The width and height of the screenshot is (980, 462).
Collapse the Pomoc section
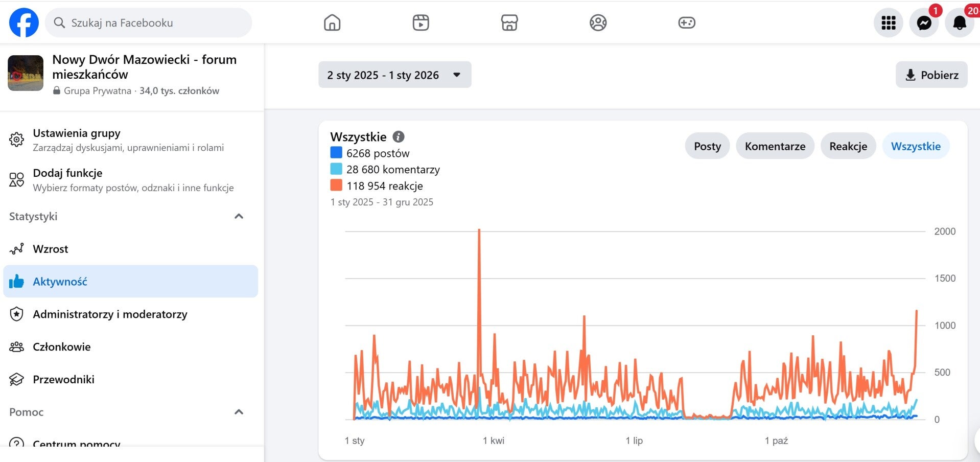[239, 412]
